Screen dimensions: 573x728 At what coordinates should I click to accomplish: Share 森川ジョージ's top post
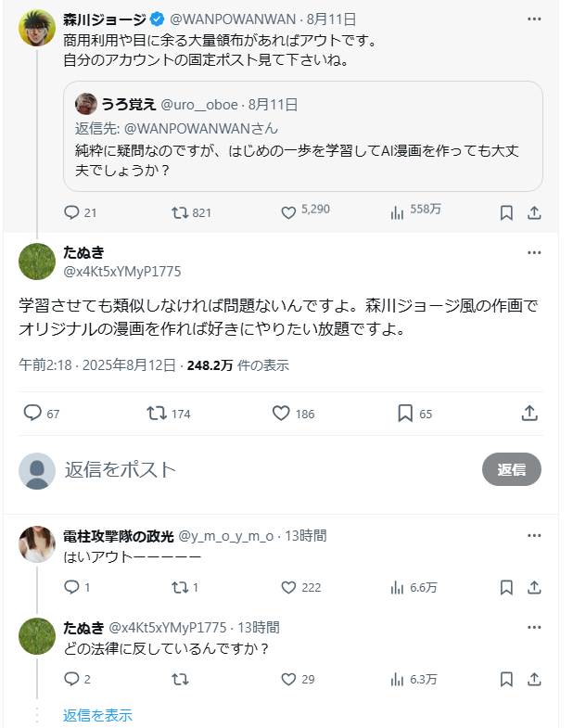click(534, 212)
